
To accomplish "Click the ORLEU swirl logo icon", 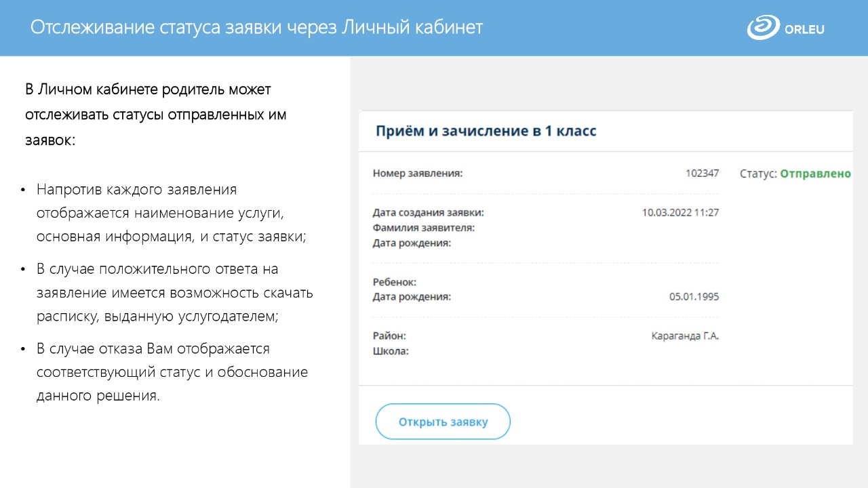I will [764, 28].
